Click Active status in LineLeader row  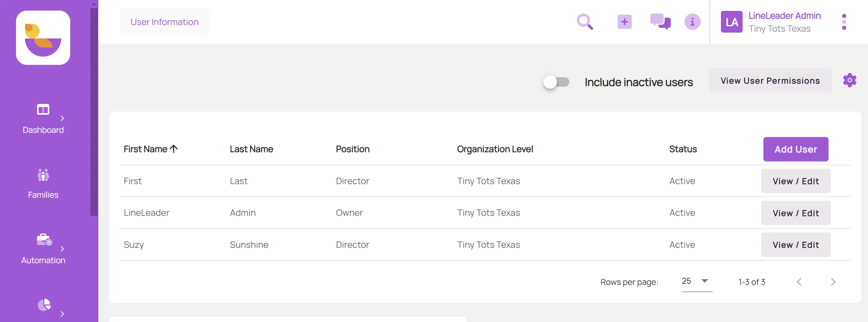pos(682,213)
